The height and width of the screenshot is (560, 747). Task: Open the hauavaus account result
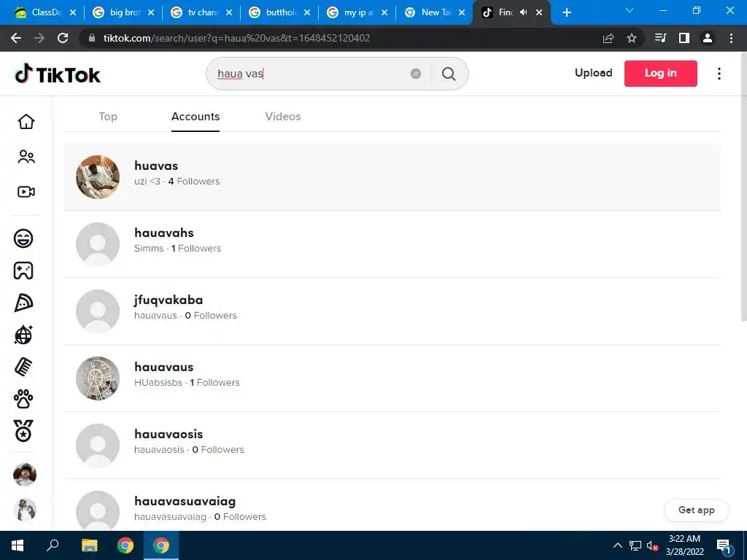tap(392, 378)
